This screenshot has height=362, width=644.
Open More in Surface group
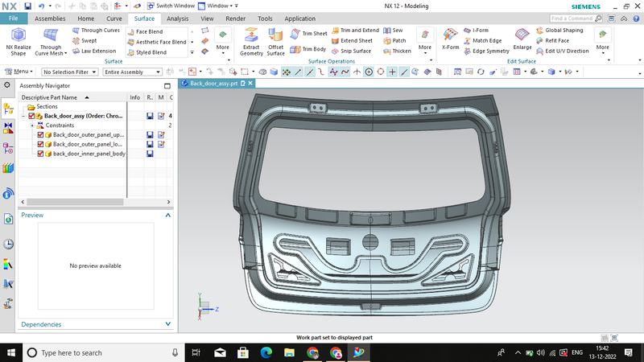[223, 42]
